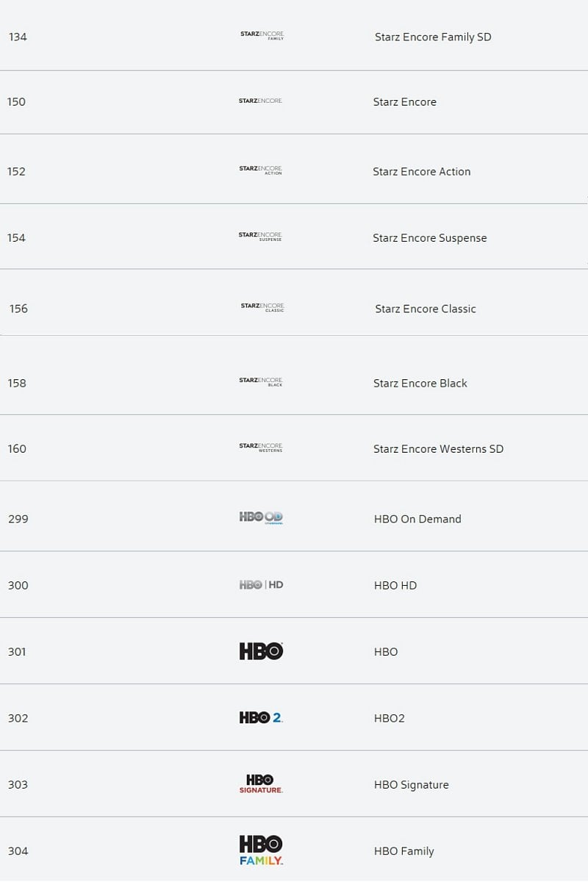This screenshot has width=588, height=882.
Task: Select channel number 304
Action: (x=18, y=851)
